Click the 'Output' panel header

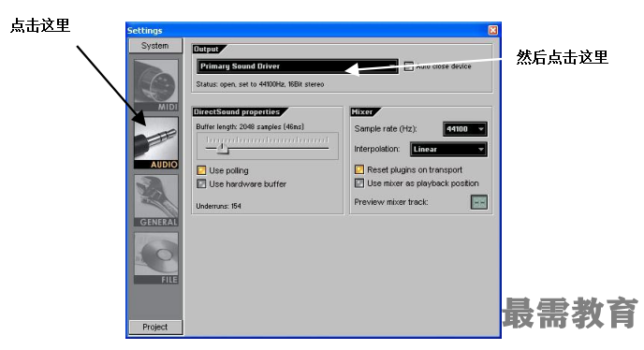point(206,49)
